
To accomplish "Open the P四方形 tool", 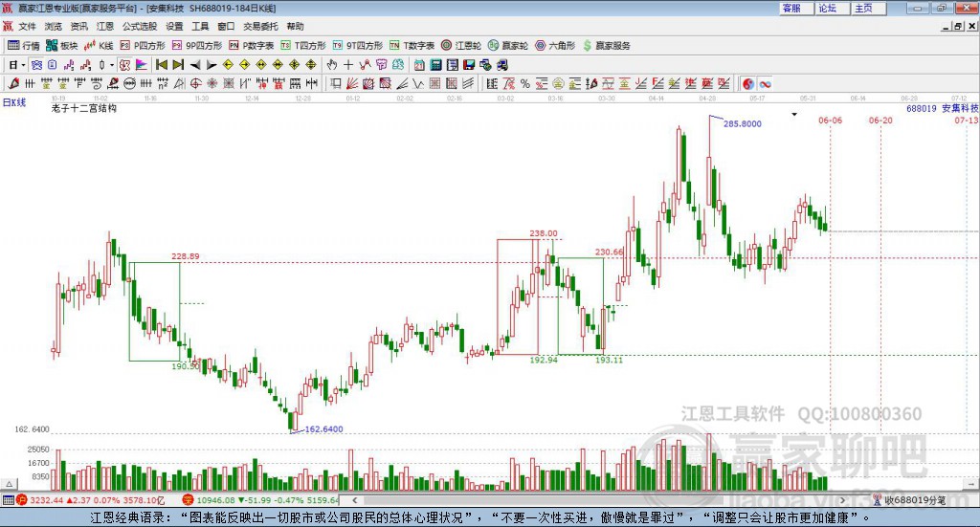I will [143, 46].
